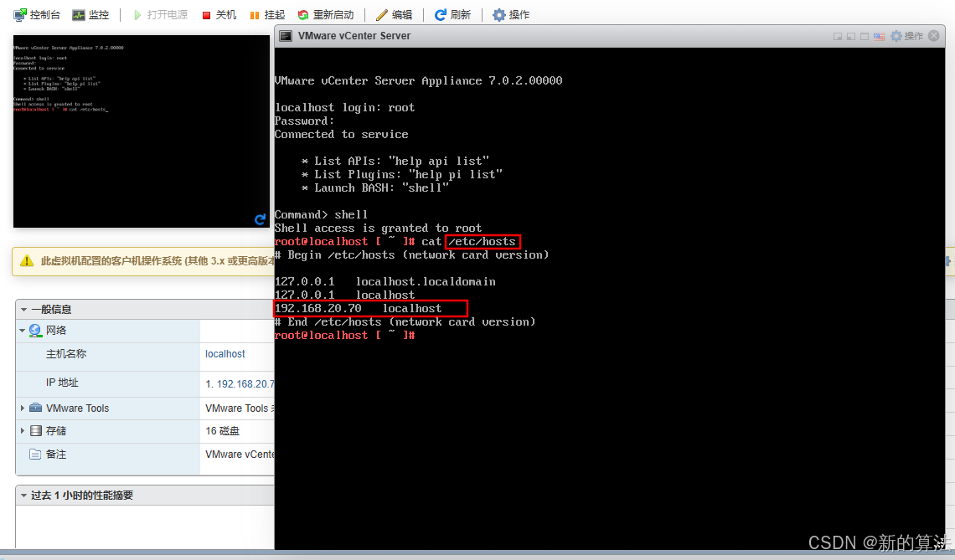Viewport: 955px width, 560px height.
Task: Restart the VM with 重新启动
Action: [326, 14]
